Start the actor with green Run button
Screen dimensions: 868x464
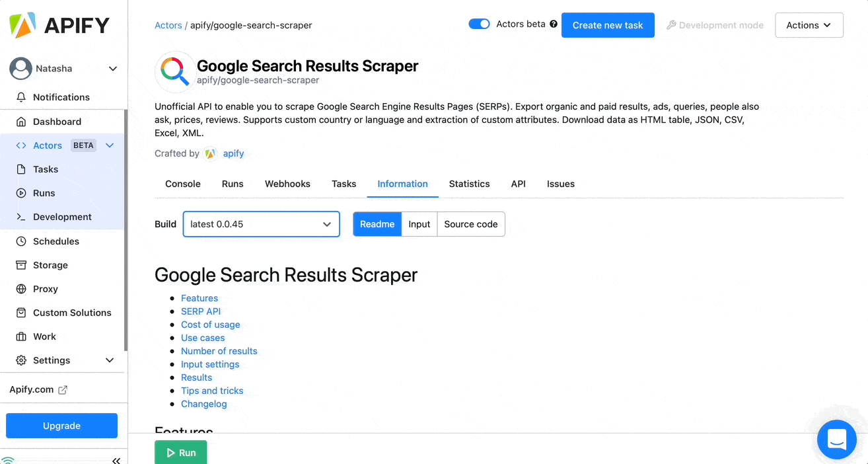(180, 452)
